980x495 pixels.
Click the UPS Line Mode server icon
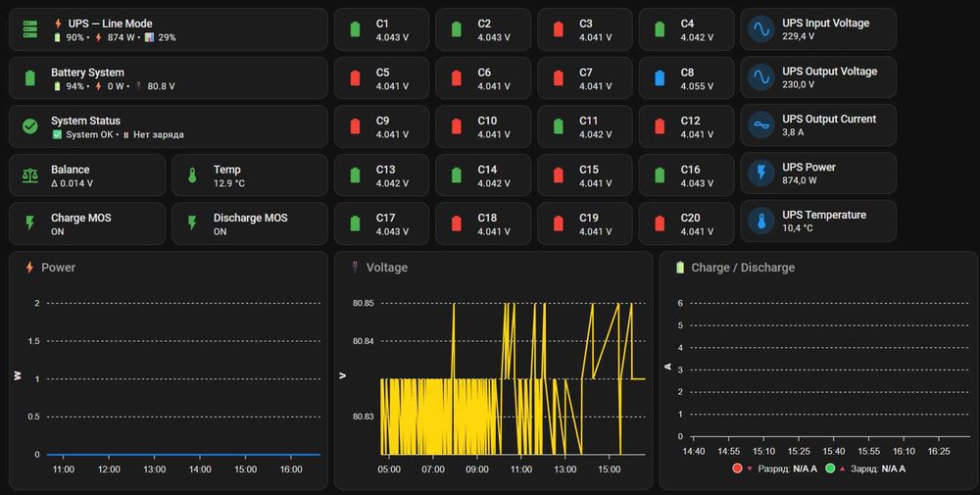(30, 29)
